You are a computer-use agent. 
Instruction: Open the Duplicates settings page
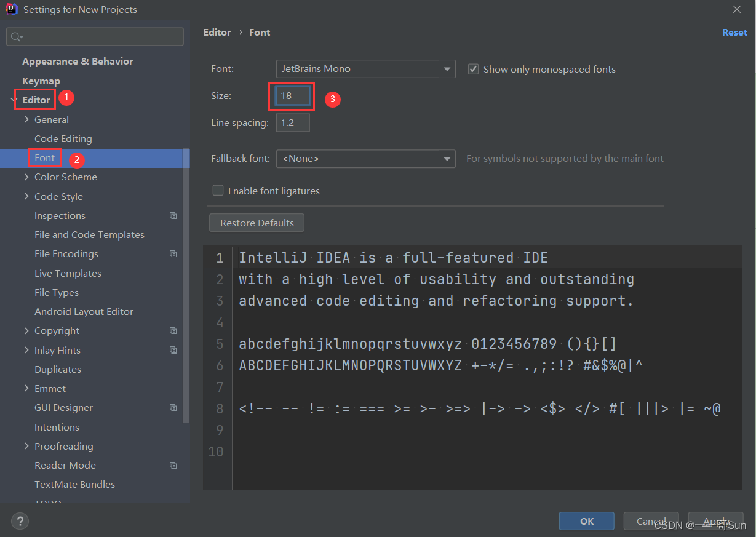click(x=58, y=369)
